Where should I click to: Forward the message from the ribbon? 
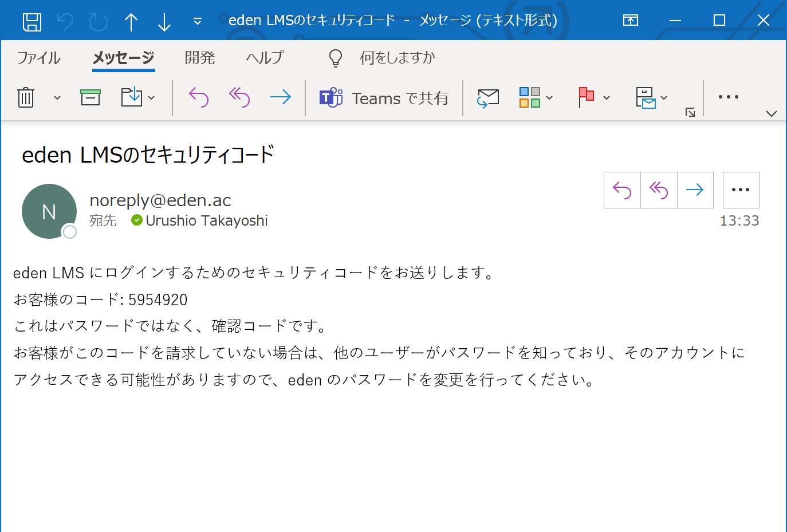(281, 97)
